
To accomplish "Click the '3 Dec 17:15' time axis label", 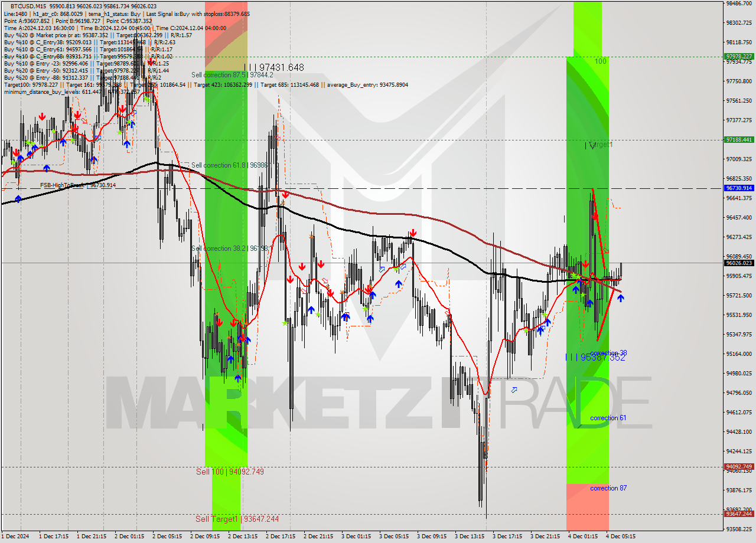I will pos(507,537).
